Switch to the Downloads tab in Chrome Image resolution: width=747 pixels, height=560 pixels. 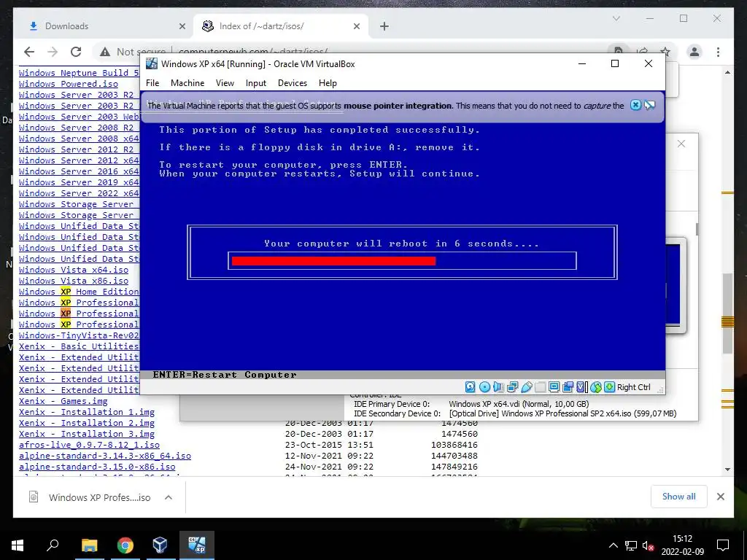104,26
